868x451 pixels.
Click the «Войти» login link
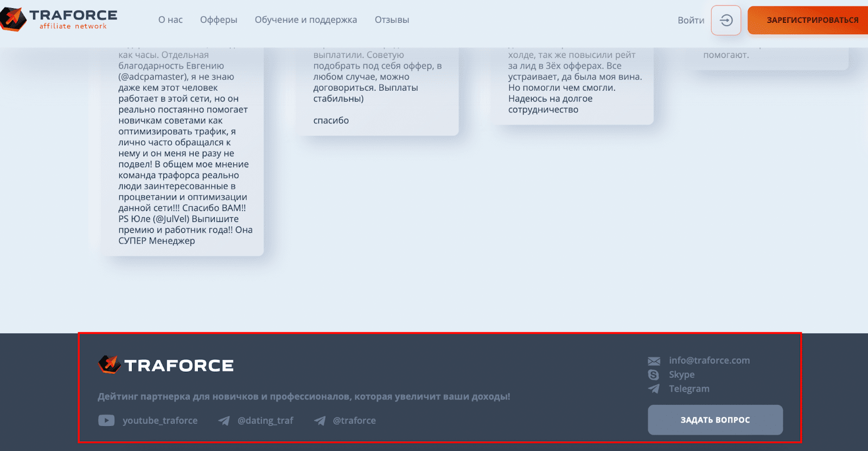[x=691, y=21]
